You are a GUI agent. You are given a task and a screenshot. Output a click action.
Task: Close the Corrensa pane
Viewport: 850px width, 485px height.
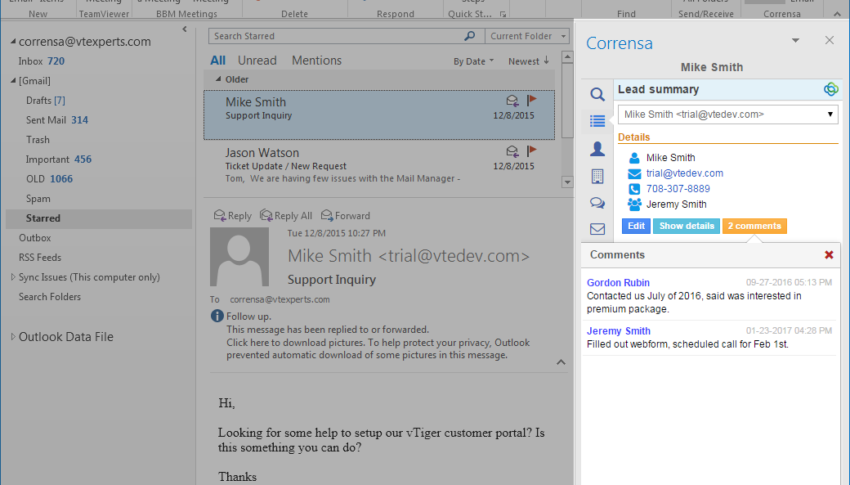pyautogui.click(x=829, y=40)
